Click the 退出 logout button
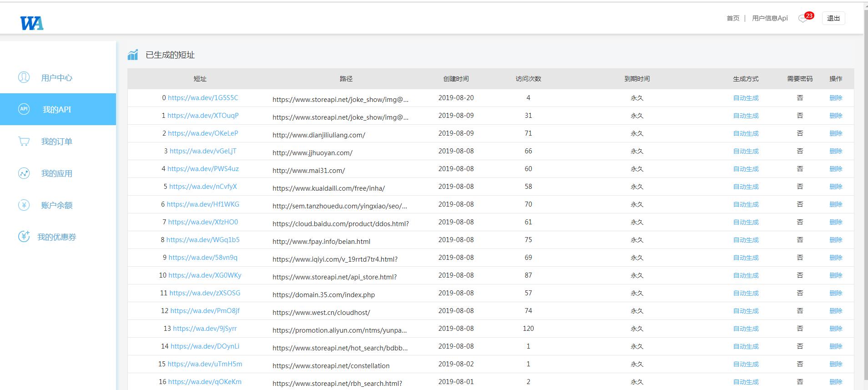Screen dimensions: 868x390 point(833,18)
